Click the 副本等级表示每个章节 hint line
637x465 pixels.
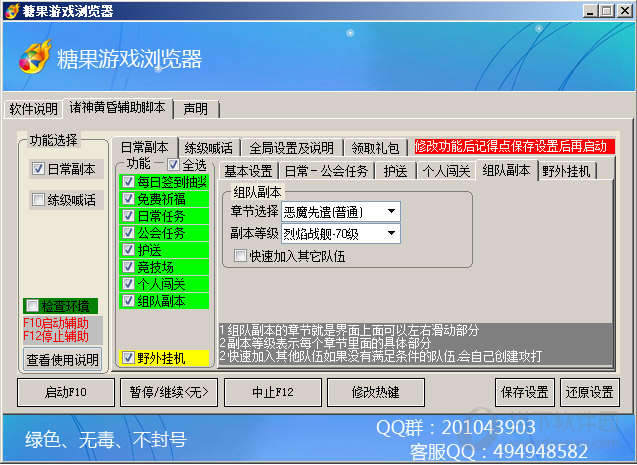click(325, 343)
